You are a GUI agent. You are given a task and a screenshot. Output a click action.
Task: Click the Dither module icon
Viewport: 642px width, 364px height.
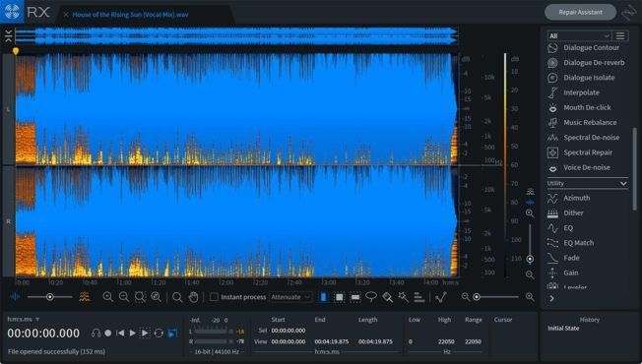552,213
